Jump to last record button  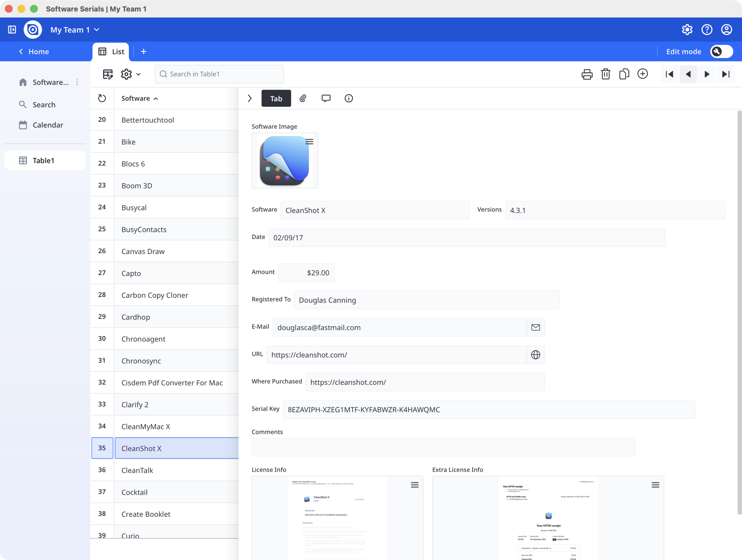[725, 74]
